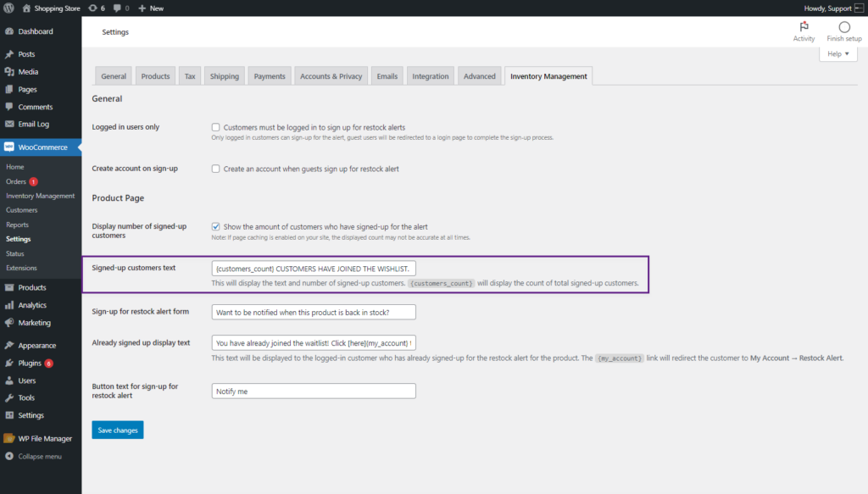Click the WooCommerce logo icon
This screenshot has width=868, height=494.
coord(8,147)
